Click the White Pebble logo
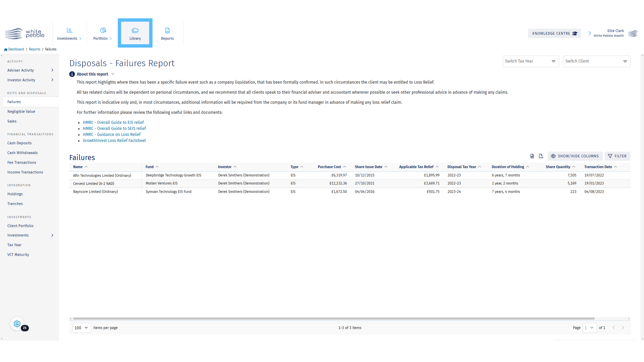This screenshot has width=644, height=362. [25, 34]
